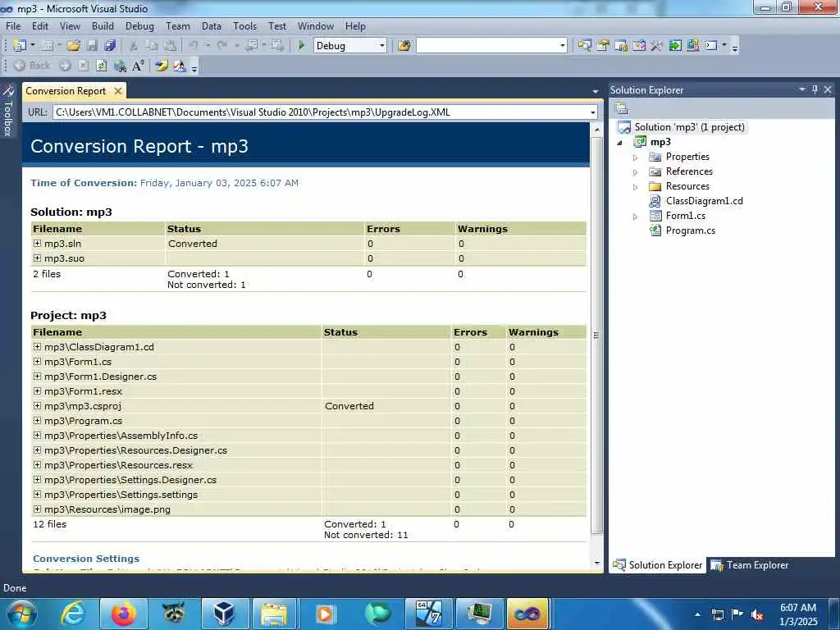Click the report vertical scrollbar thumb
Screen dimensions: 840x630
pos(596,335)
